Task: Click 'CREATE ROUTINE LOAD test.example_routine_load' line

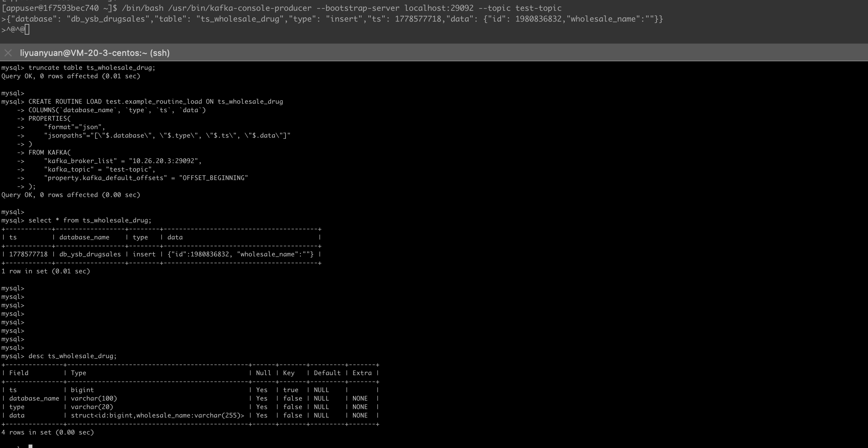Action: click(x=155, y=101)
